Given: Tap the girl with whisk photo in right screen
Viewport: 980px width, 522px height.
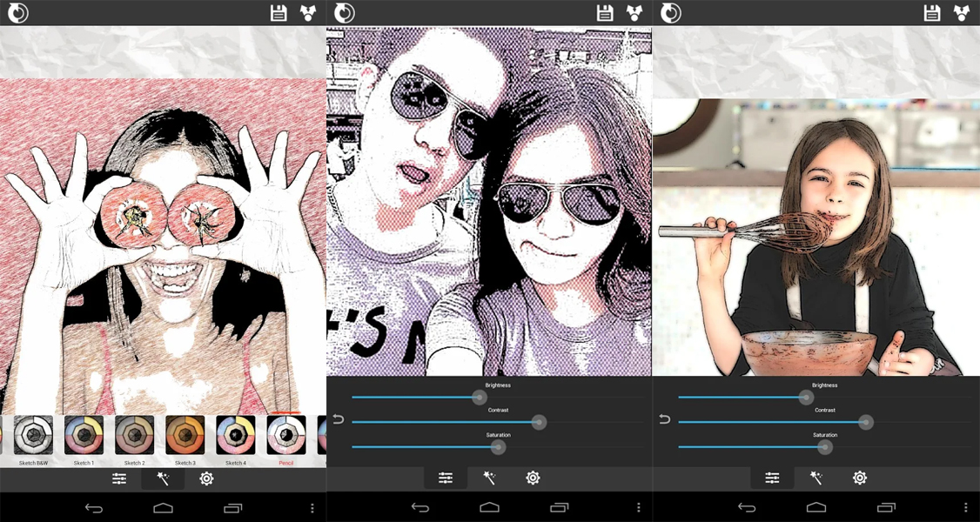Looking at the screenshot, I should [816, 238].
